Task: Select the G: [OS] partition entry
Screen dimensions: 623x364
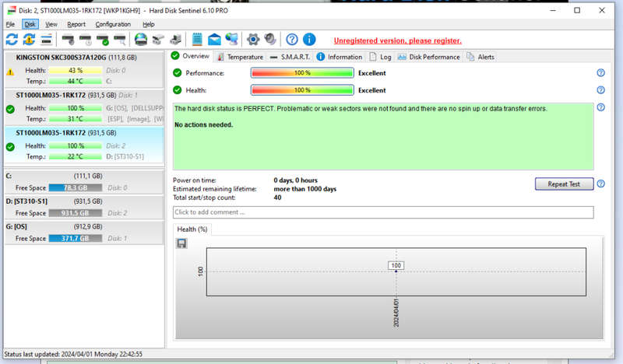Action: [84, 233]
